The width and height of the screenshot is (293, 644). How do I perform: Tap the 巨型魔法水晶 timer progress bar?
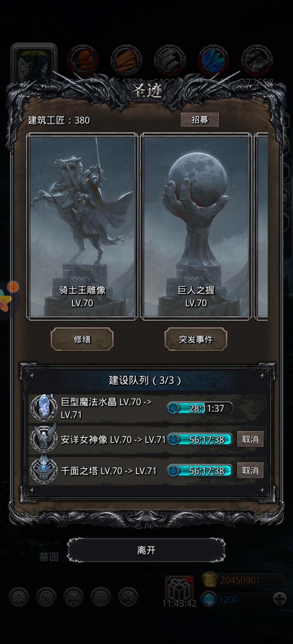pyautogui.click(x=200, y=408)
